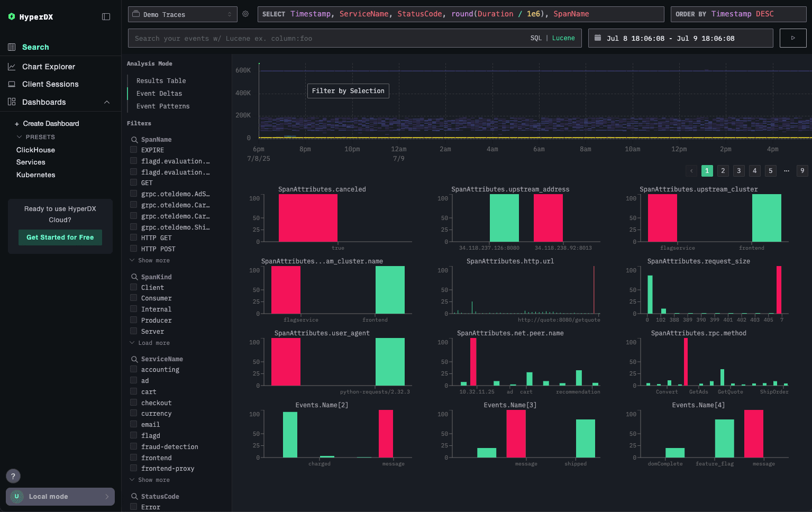Open the pagination ellipsis for more pages
The image size is (812, 512).
click(787, 171)
